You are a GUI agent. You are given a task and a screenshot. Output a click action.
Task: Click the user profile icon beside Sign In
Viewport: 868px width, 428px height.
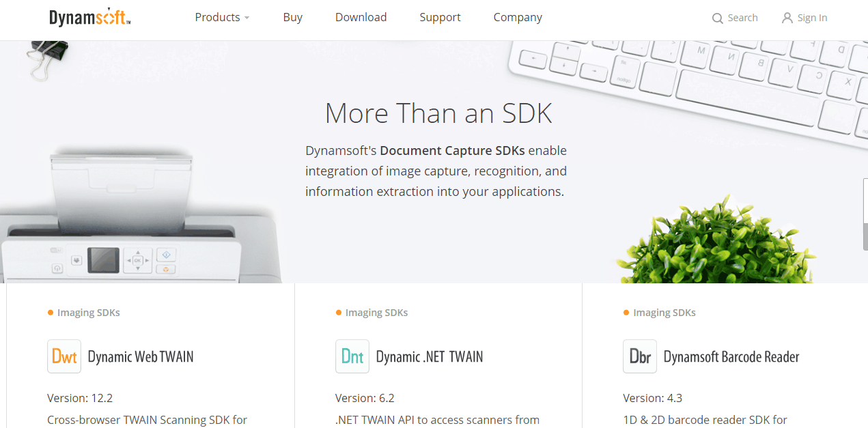click(x=787, y=18)
